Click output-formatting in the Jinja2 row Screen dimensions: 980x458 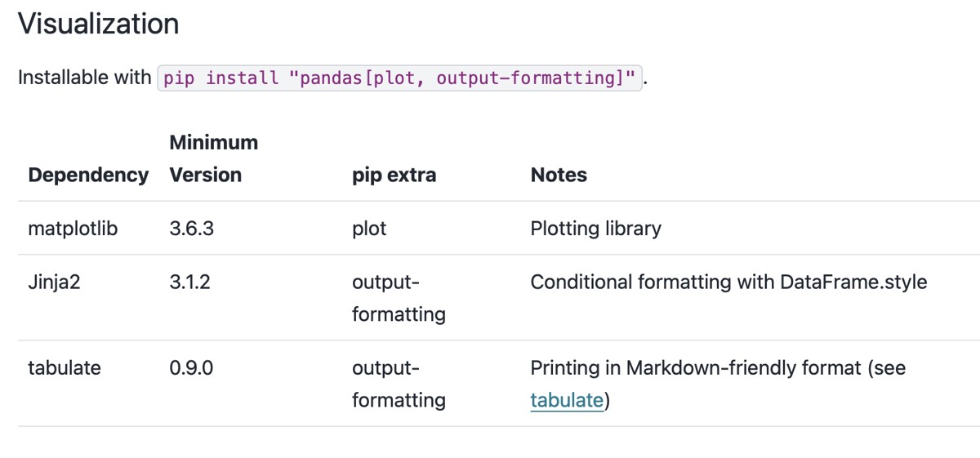click(399, 298)
